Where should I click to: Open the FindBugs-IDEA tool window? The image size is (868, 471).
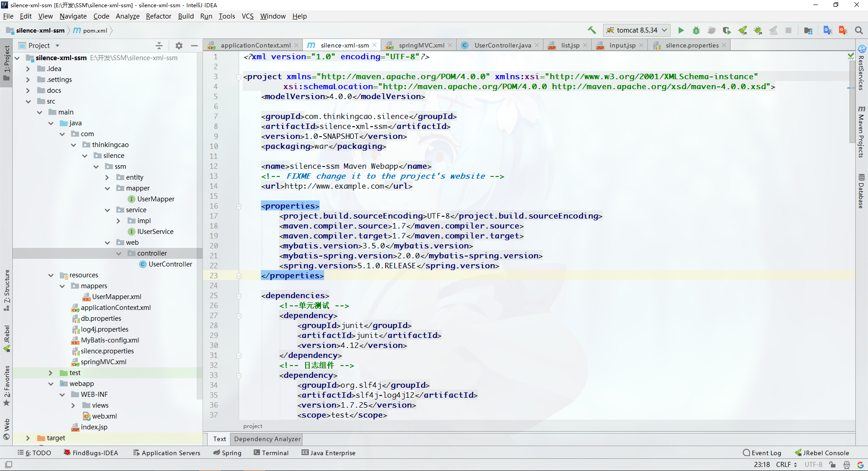[91, 453]
